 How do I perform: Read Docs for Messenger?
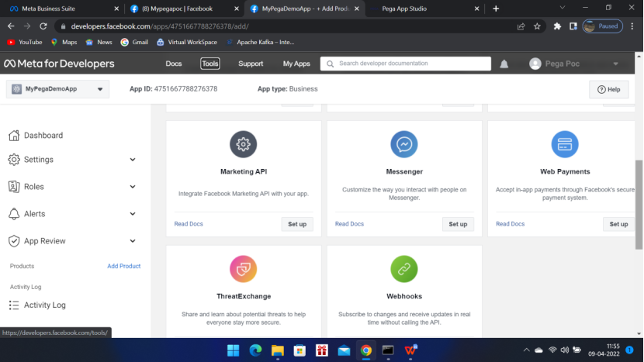point(349,224)
